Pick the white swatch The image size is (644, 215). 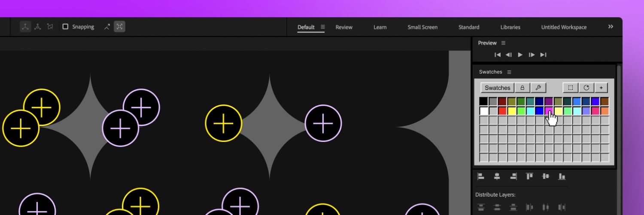pyautogui.click(x=484, y=111)
